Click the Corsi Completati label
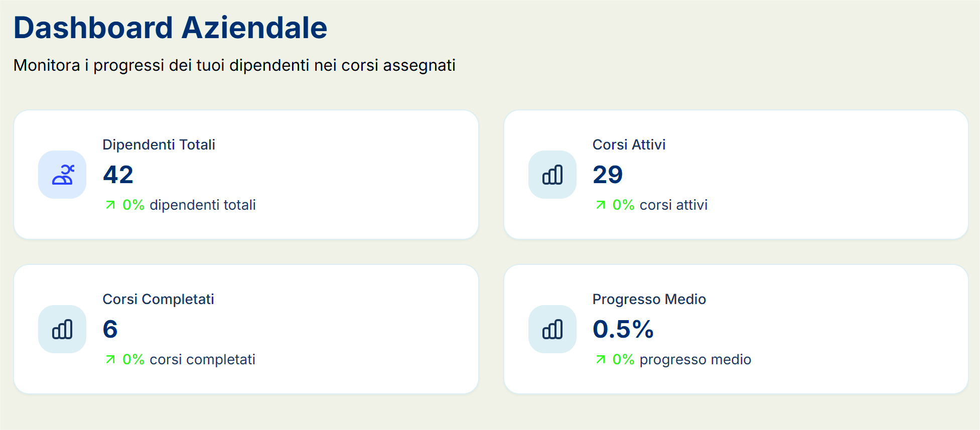 tap(158, 299)
